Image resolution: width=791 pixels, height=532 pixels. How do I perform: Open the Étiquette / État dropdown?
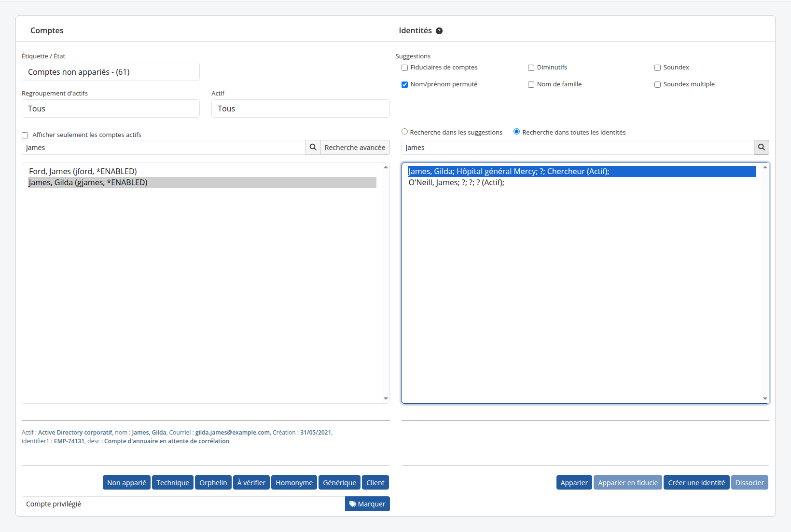tap(111, 72)
